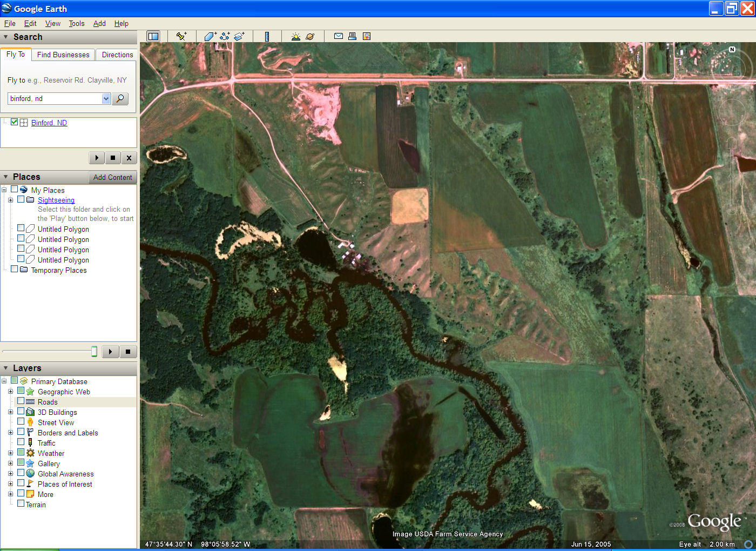Expand the More layer node
The width and height of the screenshot is (756, 551).
[10, 494]
